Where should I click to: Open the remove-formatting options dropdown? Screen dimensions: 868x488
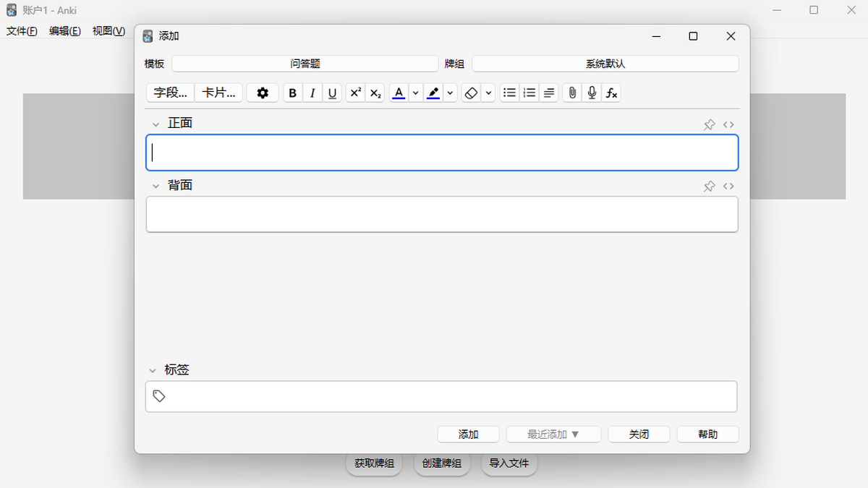click(x=488, y=93)
